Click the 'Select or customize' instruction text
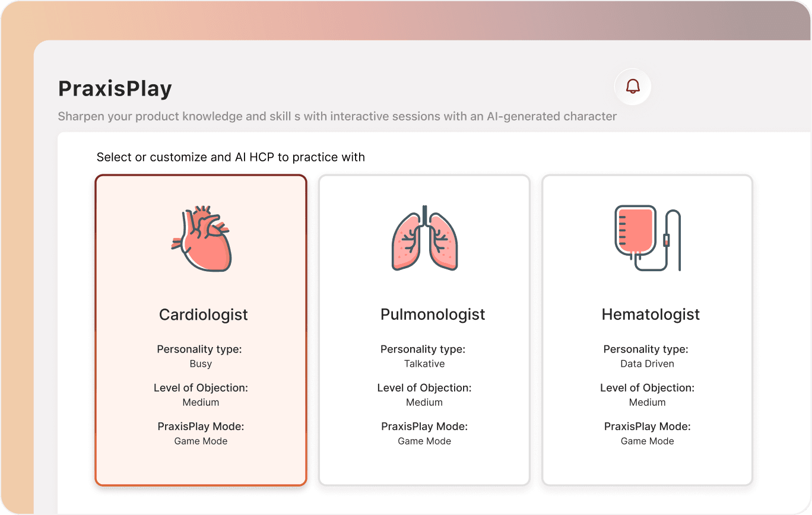This screenshot has height=515, width=812. (x=231, y=158)
